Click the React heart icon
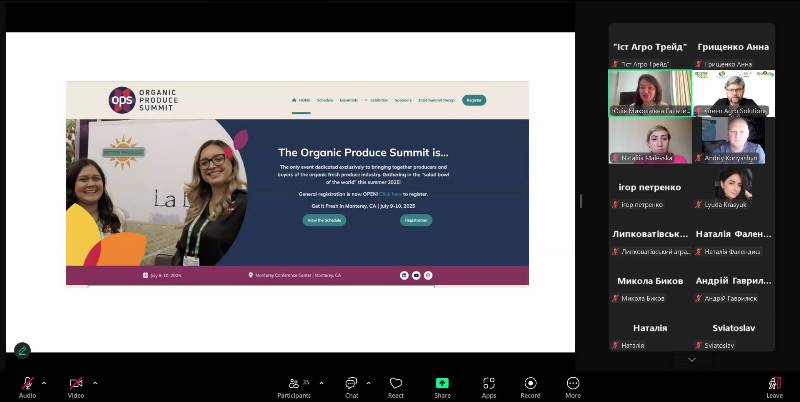Screen dimensions: 800x402 [396, 383]
